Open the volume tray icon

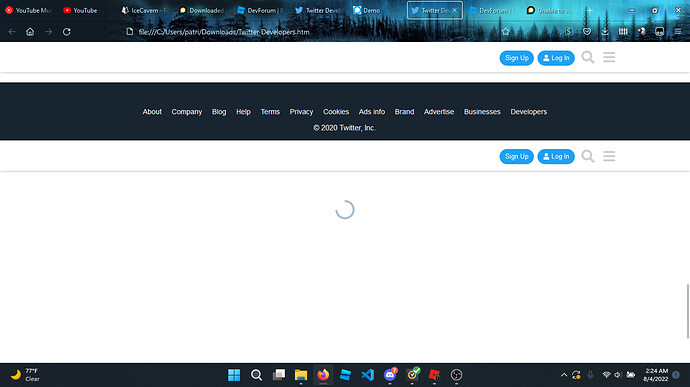coord(618,375)
